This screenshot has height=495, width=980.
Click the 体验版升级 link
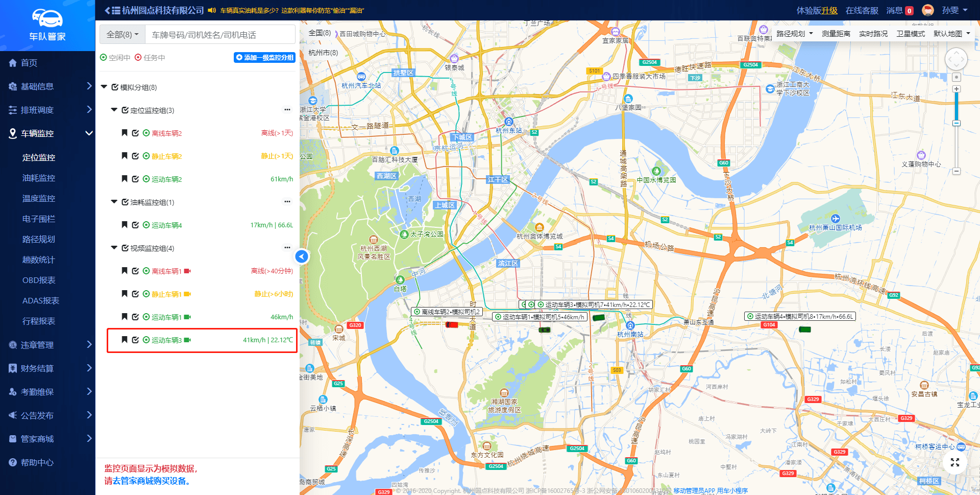[817, 10]
